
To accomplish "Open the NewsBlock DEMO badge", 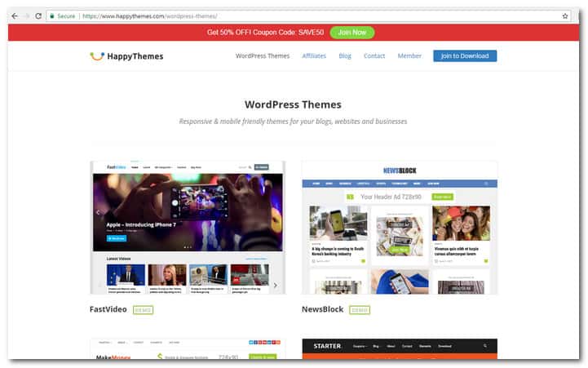I will 359,310.
